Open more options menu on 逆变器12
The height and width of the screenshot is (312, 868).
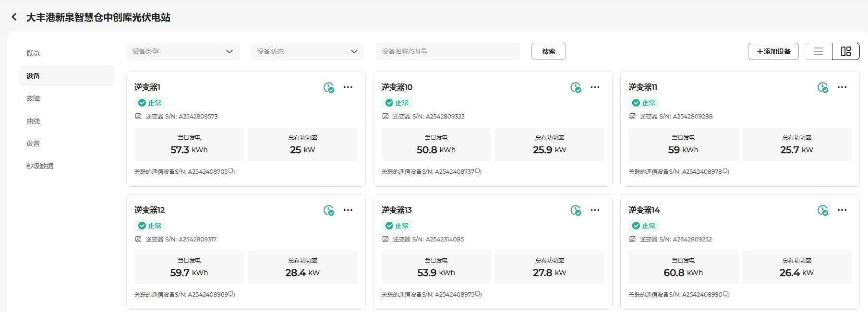[x=348, y=210]
